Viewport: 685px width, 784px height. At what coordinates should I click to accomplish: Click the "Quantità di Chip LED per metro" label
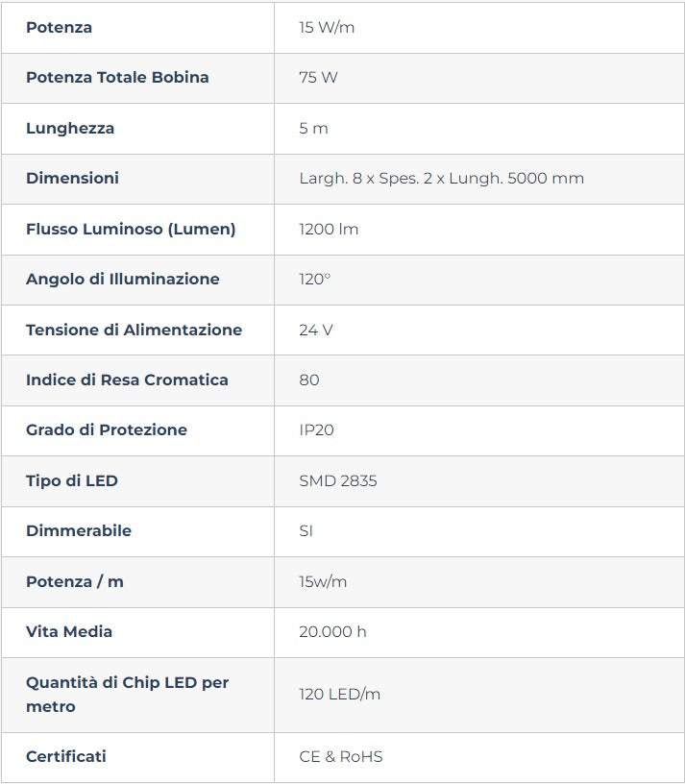click(x=127, y=694)
